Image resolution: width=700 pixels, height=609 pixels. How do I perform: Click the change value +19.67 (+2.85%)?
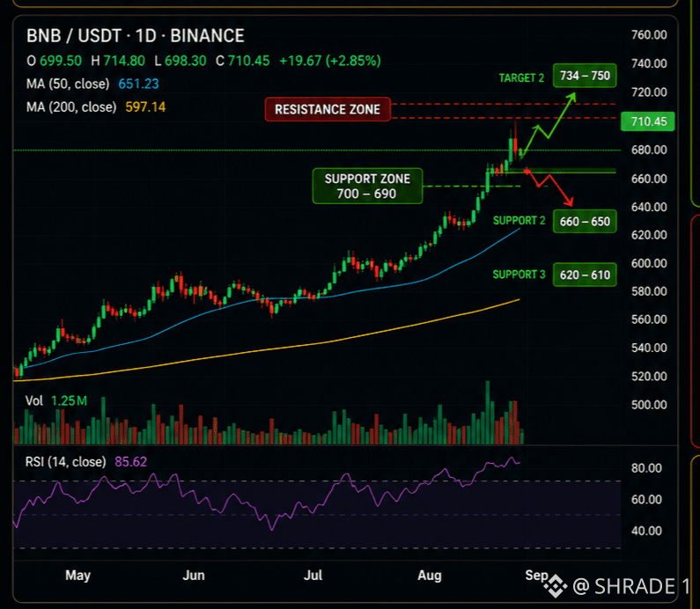(330, 61)
